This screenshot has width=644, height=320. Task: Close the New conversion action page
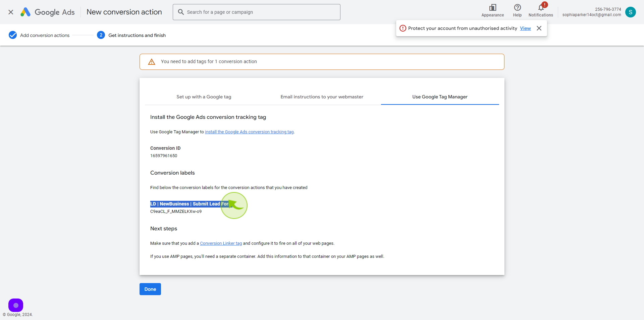[x=11, y=12]
